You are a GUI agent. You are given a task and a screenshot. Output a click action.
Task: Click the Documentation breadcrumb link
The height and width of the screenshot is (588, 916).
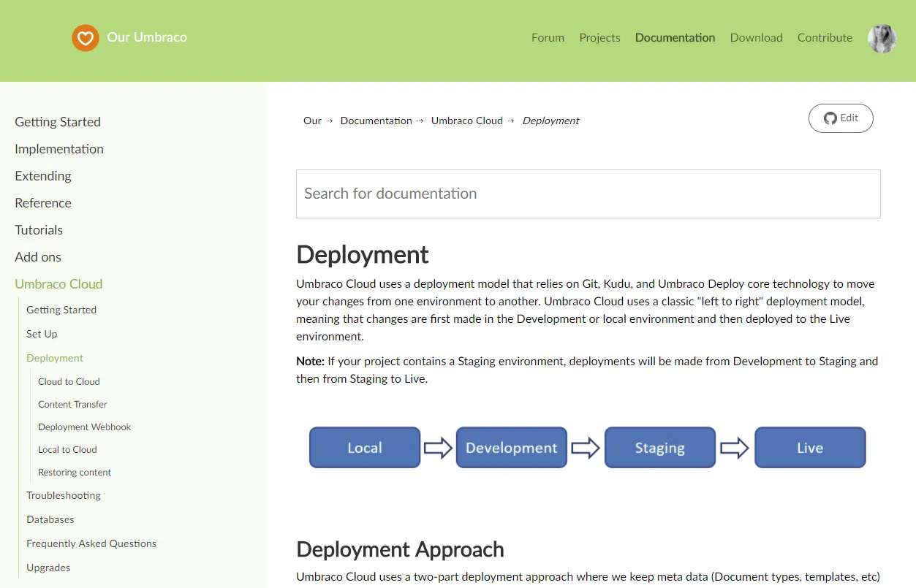[x=376, y=120]
